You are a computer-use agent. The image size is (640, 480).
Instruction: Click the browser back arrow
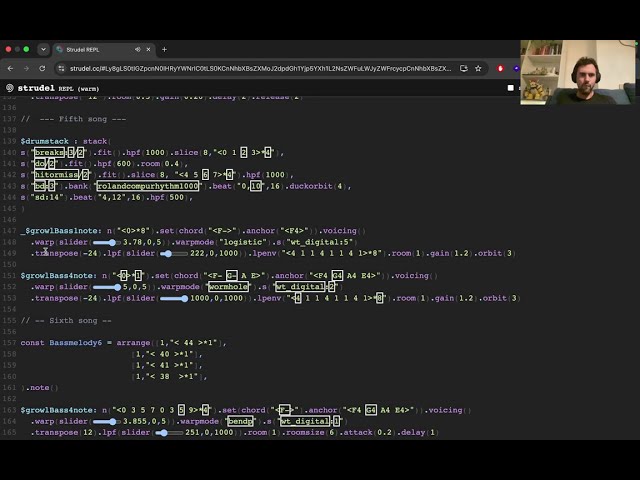[10, 69]
